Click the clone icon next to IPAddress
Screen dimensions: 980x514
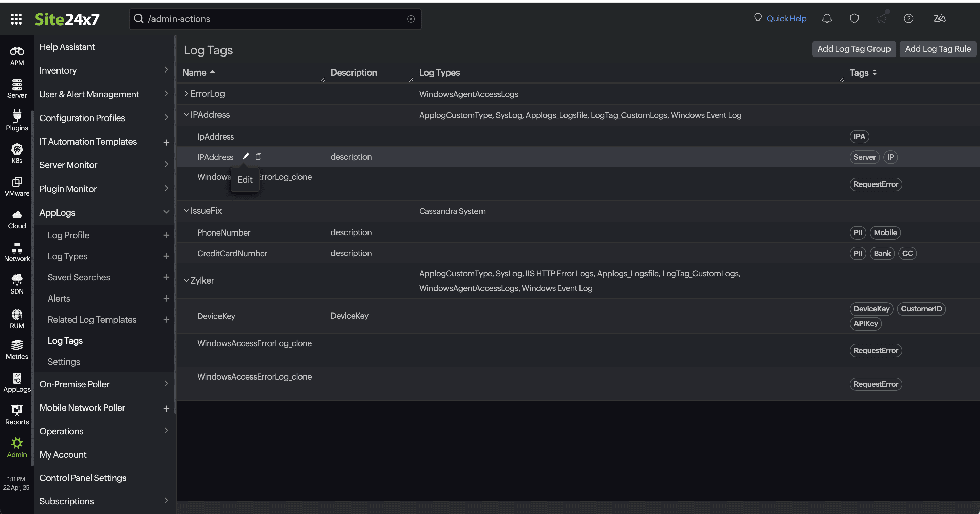[258, 156]
